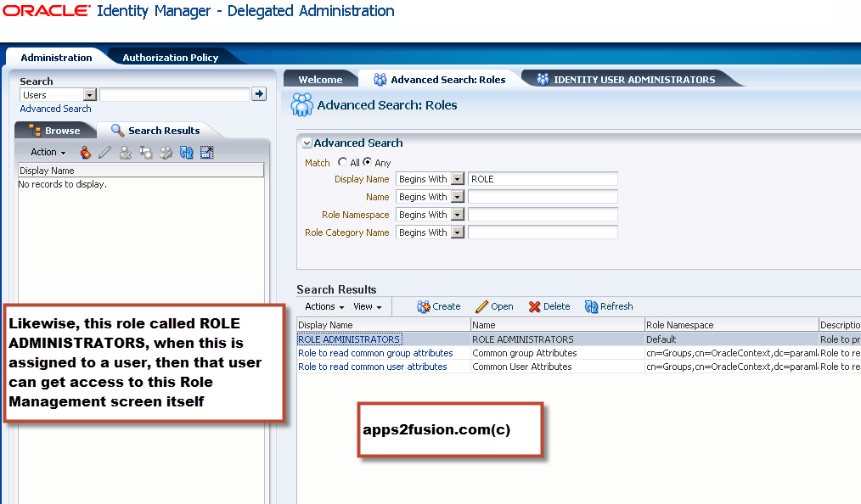The width and height of the screenshot is (861, 504).
Task: Open the ROLE ADMINISTRATORS role link
Action: (349, 339)
